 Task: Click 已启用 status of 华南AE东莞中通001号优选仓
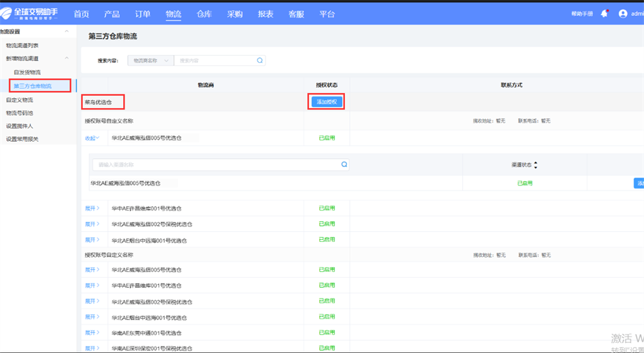tap(327, 332)
